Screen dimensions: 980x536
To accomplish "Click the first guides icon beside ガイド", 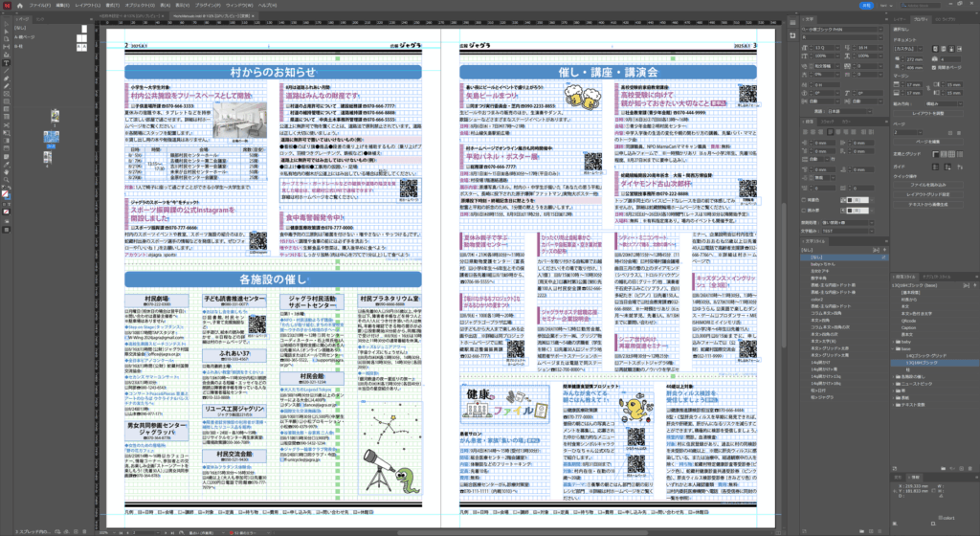I will point(936,167).
